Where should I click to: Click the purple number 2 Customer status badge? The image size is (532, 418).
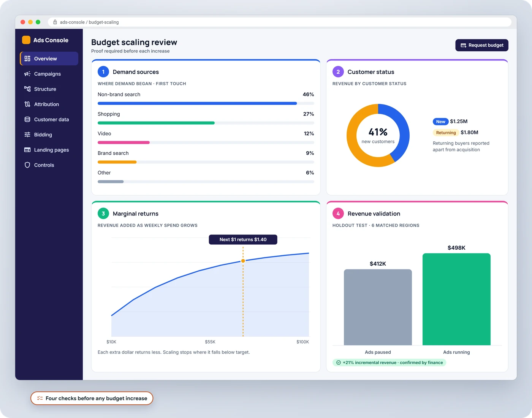[x=338, y=72]
